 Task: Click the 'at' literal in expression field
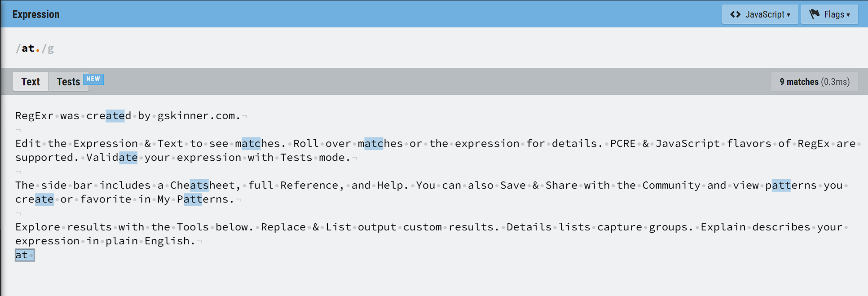(x=28, y=49)
